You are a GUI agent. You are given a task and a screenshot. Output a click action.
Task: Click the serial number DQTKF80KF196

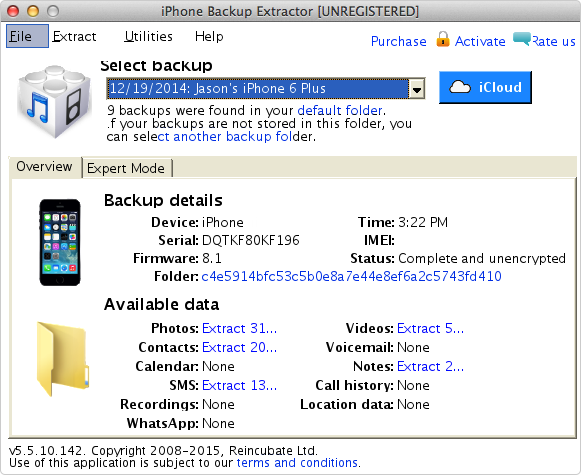pyautogui.click(x=250, y=240)
